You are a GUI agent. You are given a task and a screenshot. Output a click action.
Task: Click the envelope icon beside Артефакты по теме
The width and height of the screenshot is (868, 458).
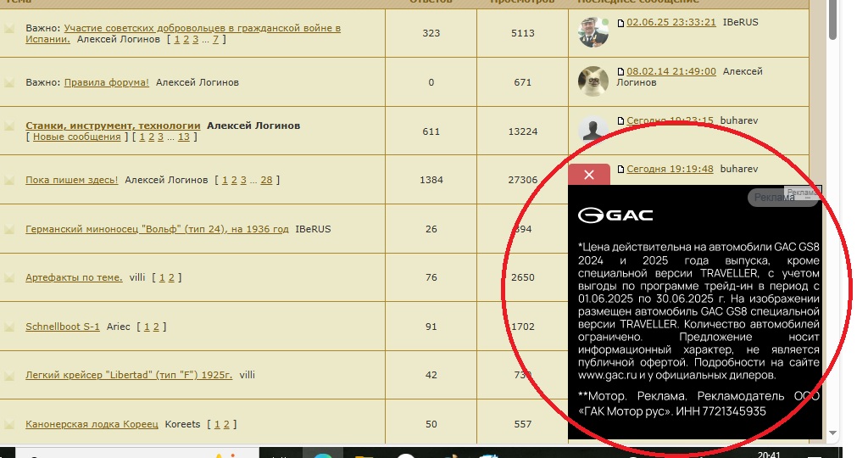(9, 277)
